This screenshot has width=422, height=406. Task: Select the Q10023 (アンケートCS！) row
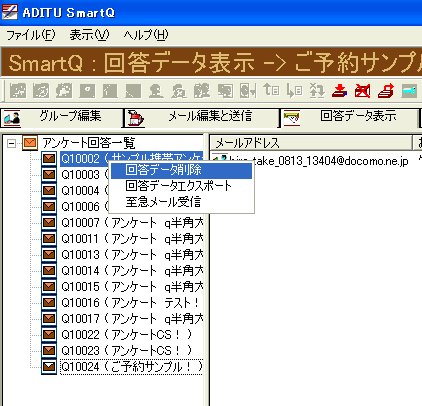127,350
